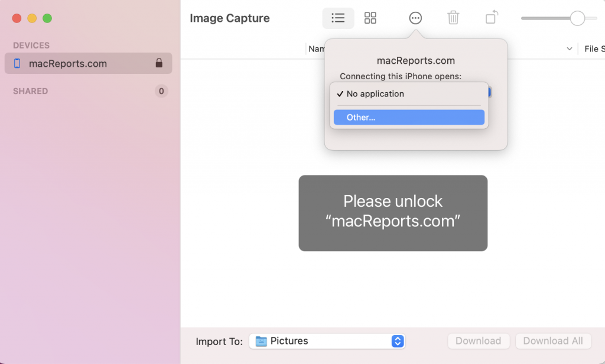Click the trash delete icon
Image resolution: width=605 pixels, height=364 pixels.
(x=453, y=18)
